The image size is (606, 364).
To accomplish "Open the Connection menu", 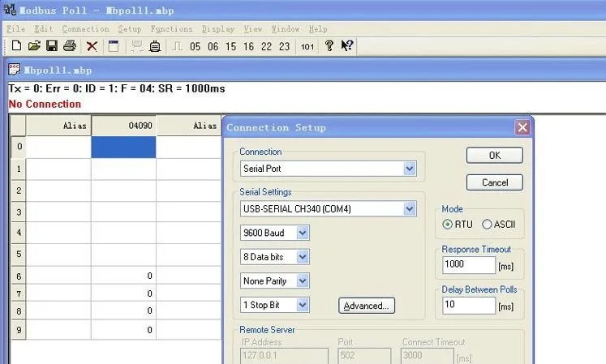I will [x=85, y=29].
